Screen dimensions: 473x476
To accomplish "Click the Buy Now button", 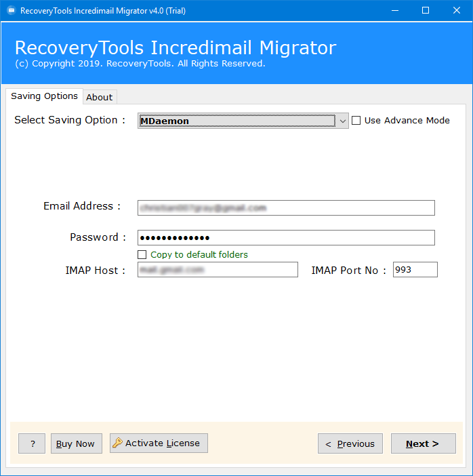I will coord(75,443).
